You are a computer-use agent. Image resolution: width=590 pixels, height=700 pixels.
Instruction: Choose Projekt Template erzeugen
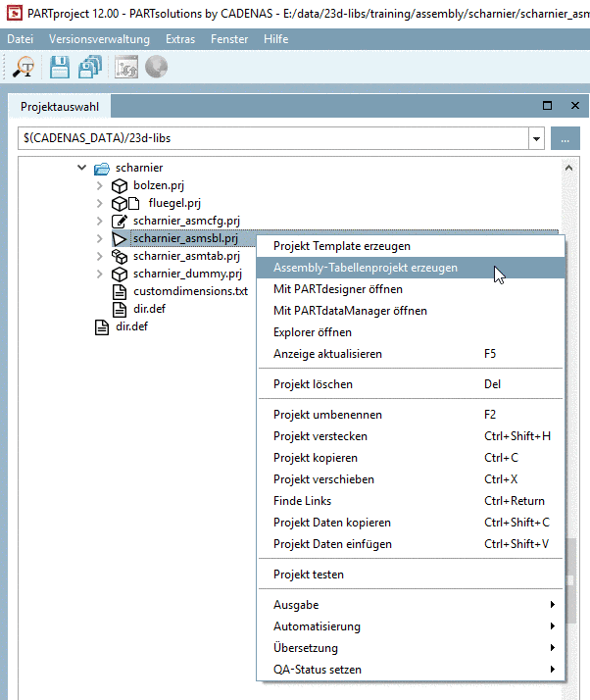point(411,246)
